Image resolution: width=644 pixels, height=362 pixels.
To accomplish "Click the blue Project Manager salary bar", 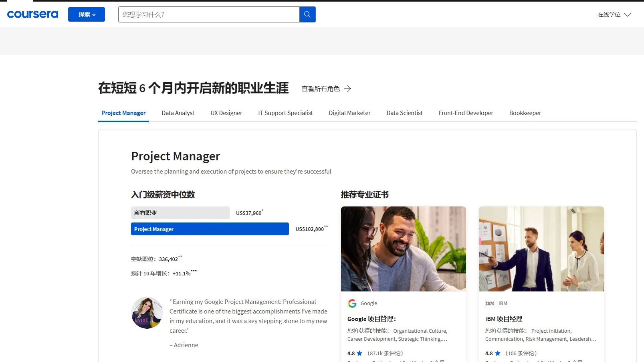I will (210, 229).
